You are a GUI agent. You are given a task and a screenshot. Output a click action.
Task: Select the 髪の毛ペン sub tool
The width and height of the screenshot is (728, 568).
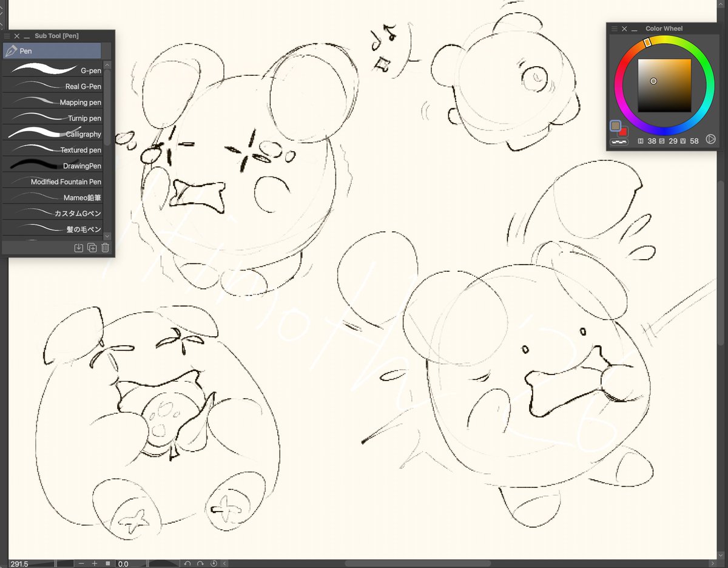click(x=53, y=228)
